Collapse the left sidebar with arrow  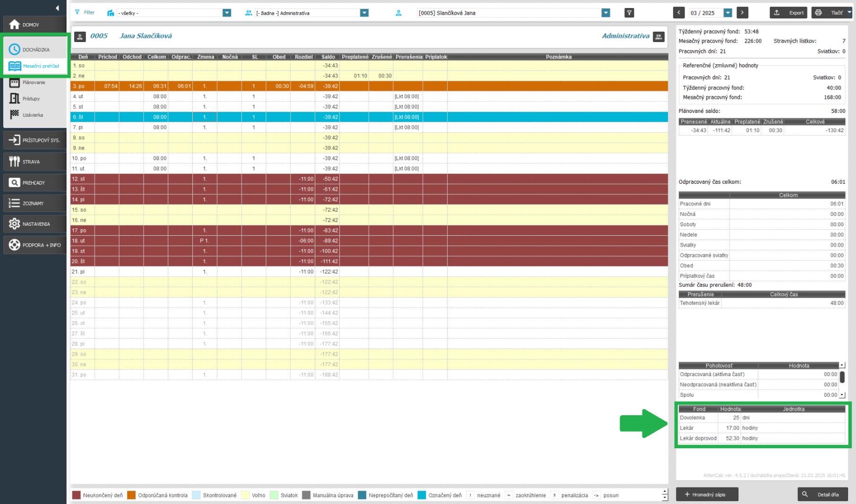tap(57, 8)
